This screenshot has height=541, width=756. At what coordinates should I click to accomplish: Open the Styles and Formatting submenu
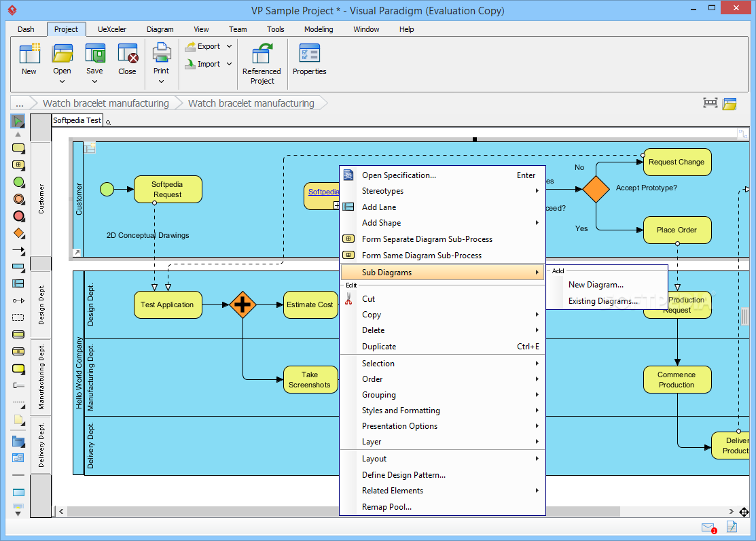443,411
